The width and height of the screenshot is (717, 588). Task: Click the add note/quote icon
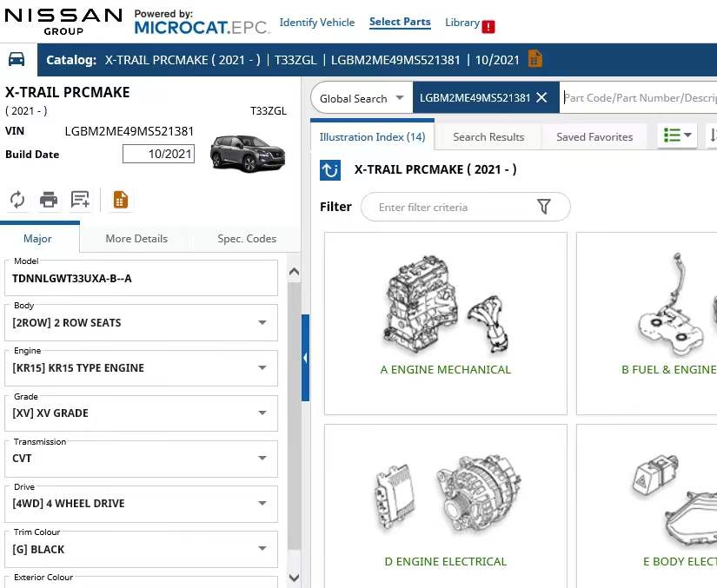[80, 200]
